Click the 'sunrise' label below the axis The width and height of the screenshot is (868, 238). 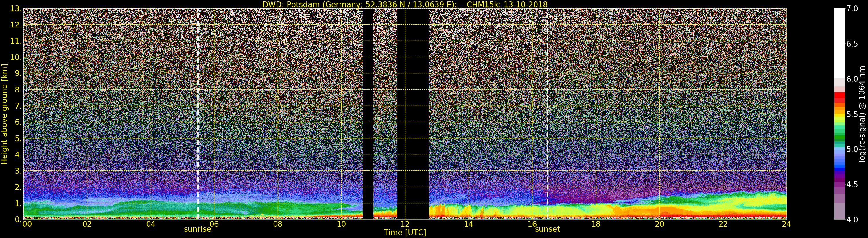(198, 229)
